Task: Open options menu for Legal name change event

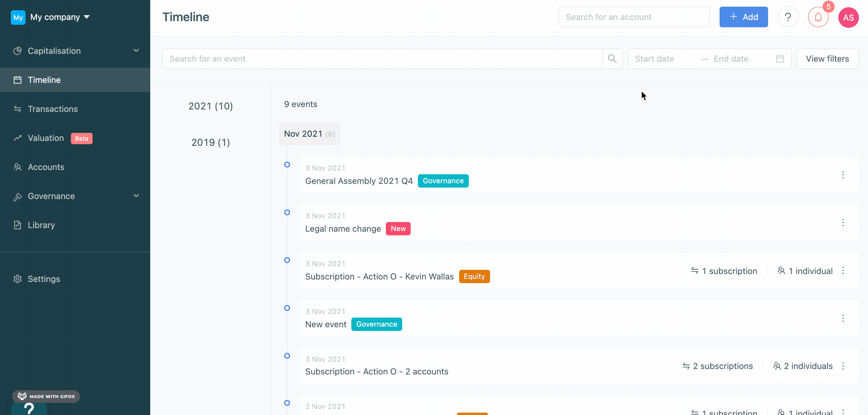Action: point(843,223)
